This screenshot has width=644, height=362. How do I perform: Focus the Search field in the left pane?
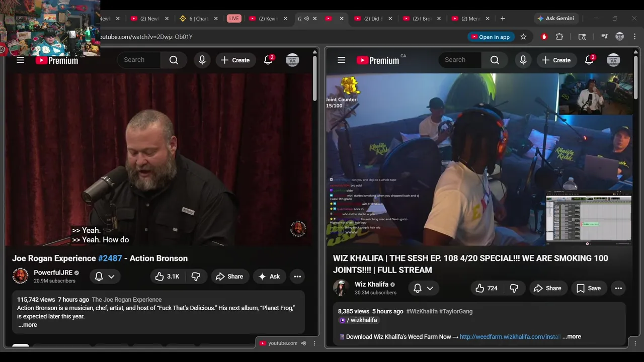[139, 60]
